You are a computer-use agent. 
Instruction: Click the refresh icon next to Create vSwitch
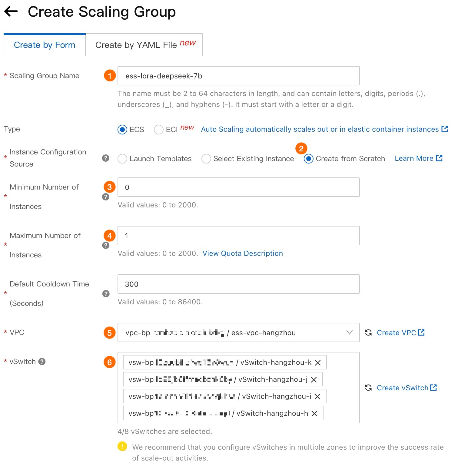368,388
